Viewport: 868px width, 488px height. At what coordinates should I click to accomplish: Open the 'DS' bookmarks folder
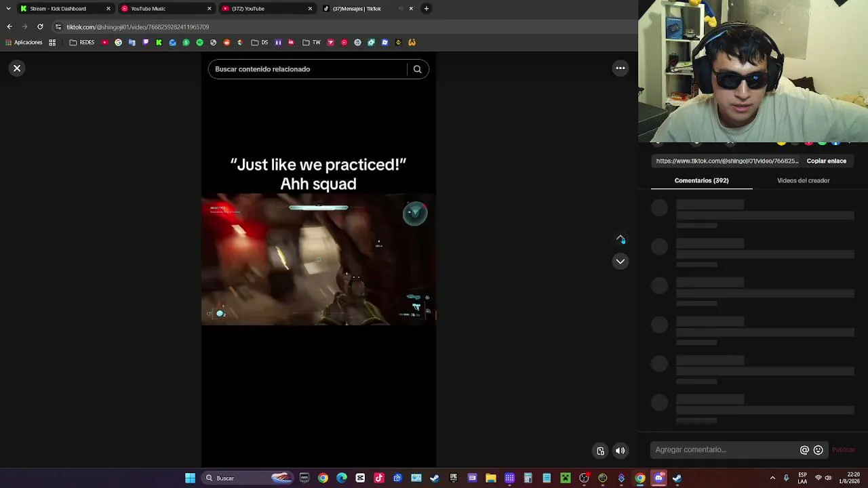point(260,43)
